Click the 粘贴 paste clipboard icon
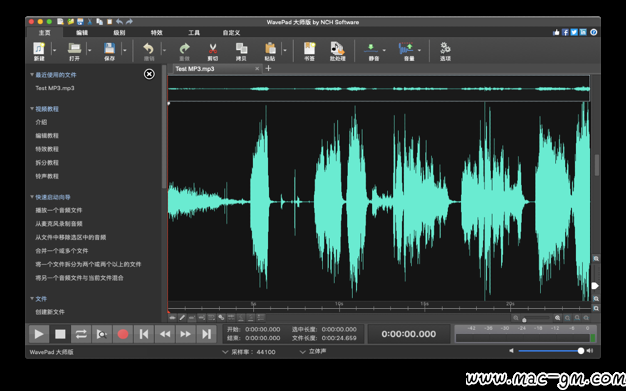Viewport: 626px width, 391px height. click(270, 49)
